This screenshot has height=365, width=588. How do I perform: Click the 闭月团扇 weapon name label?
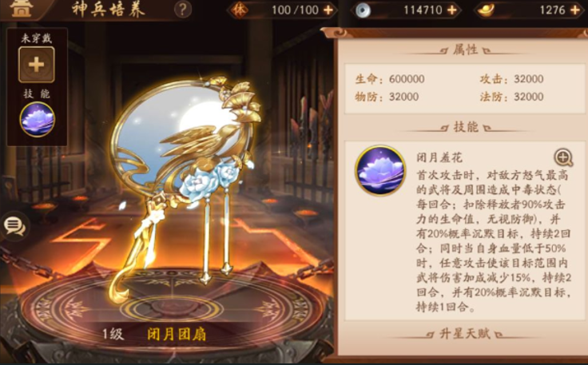pos(177,334)
